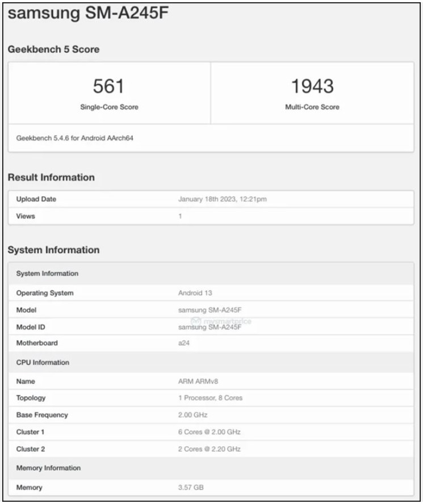Click the 'Topology' row label
This screenshot has width=423, height=504.
point(31,398)
